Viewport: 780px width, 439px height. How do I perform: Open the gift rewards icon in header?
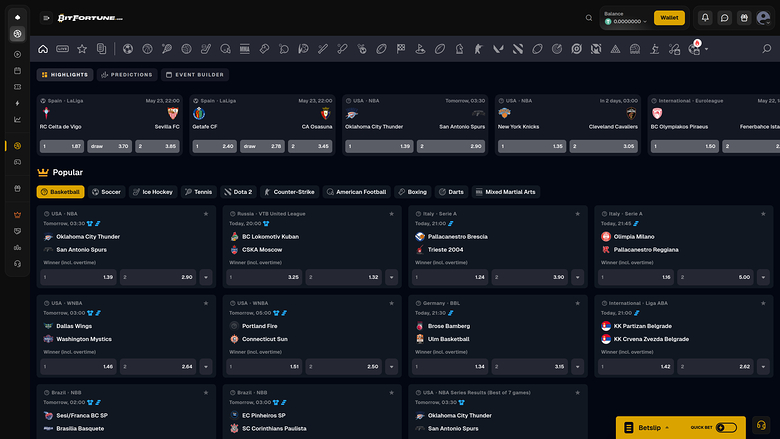(x=744, y=18)
